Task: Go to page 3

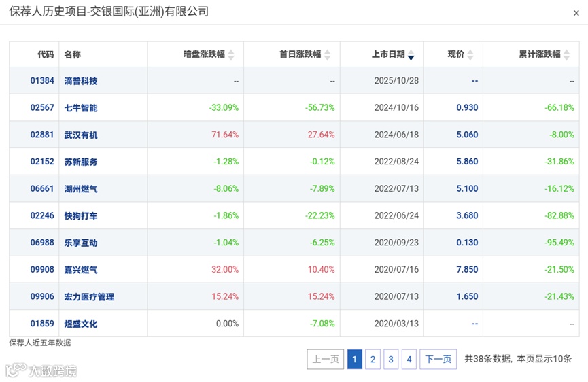Action: [391, 359]
